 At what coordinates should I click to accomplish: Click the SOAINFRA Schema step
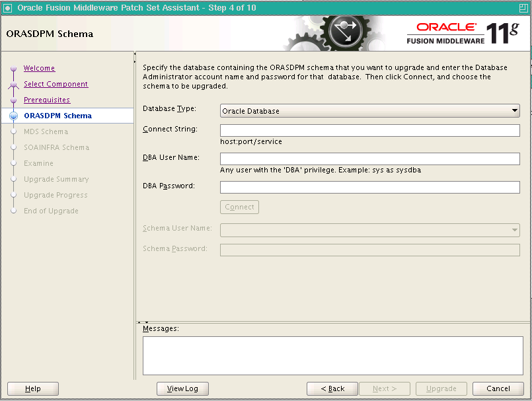click(x=56, y=147)
